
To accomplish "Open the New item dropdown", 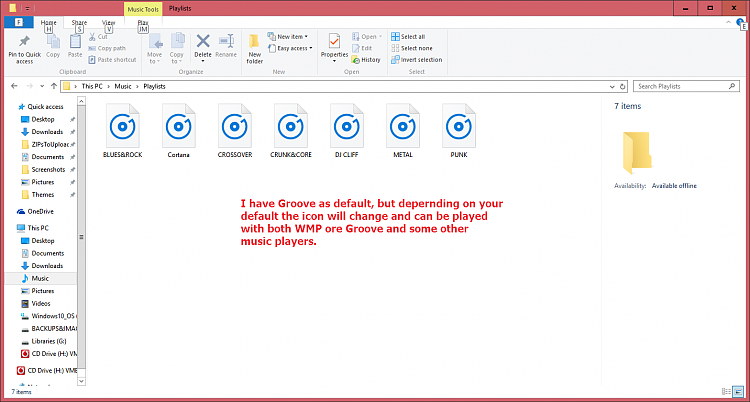I will coord(287,37).
